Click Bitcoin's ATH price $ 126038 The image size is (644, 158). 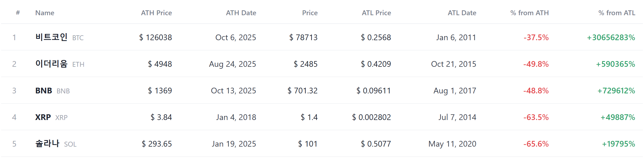click(156, 37)
